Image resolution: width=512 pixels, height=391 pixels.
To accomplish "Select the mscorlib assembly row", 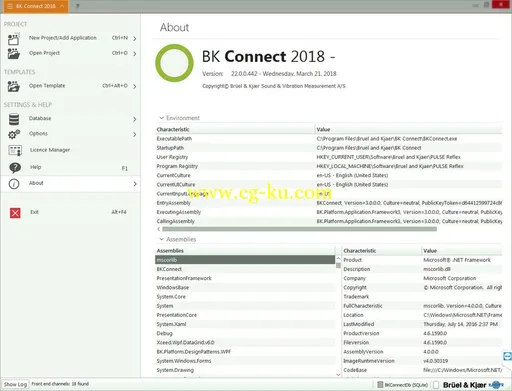I will point(245,260).
